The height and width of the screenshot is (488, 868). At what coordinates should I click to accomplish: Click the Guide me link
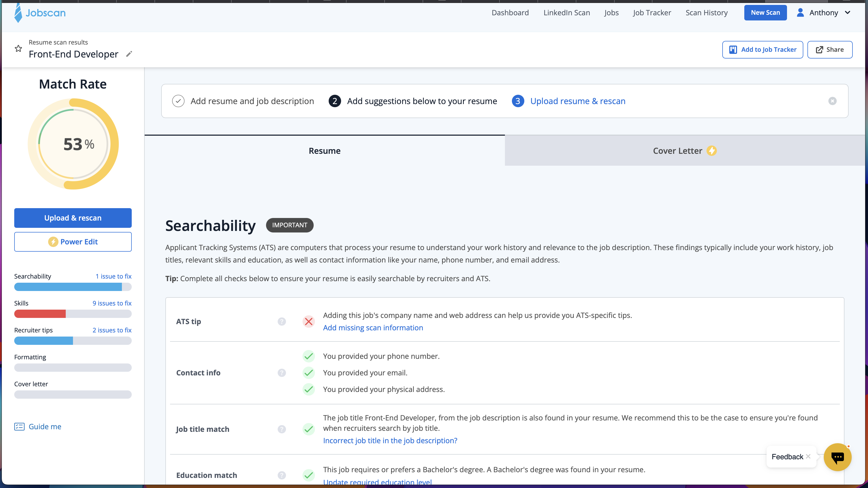45,426
